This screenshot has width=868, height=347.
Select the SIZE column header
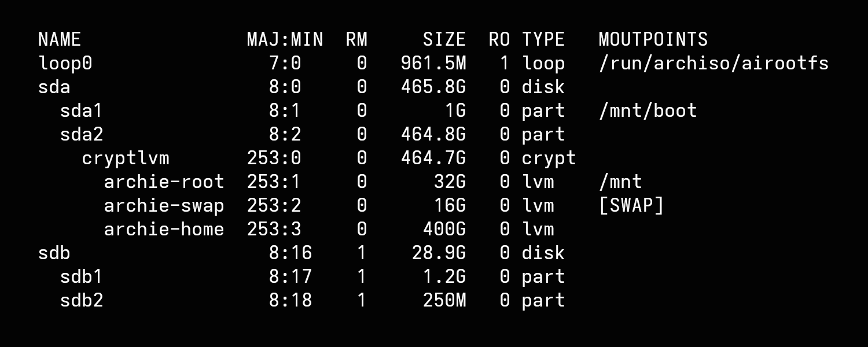tap(444, 39)
